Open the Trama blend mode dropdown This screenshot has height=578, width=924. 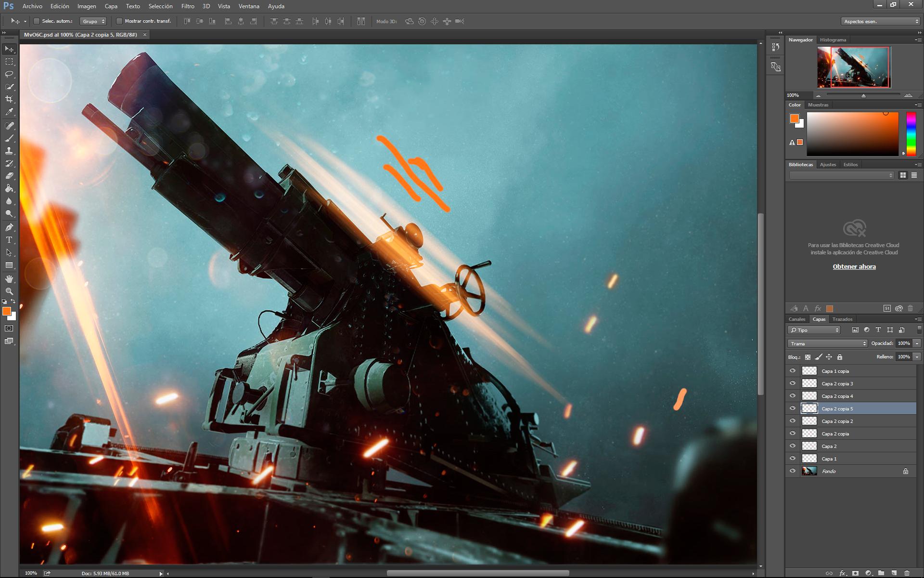click(827, 343)
